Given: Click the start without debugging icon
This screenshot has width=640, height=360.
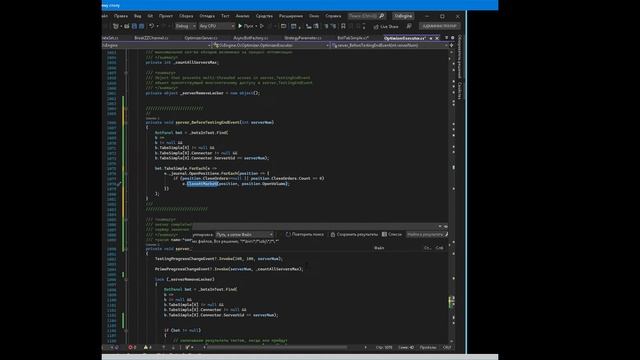Looking at the screenshot, I should click(262, 26).
